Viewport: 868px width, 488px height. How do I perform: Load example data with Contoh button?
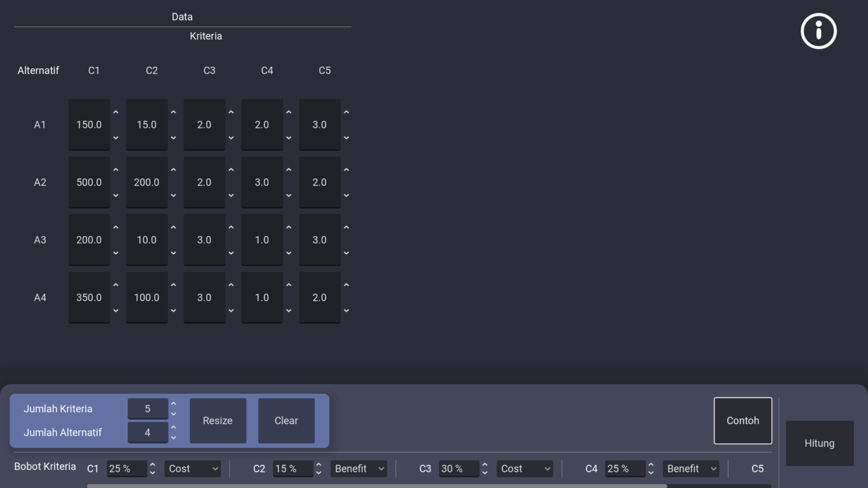tap(743, 421)
